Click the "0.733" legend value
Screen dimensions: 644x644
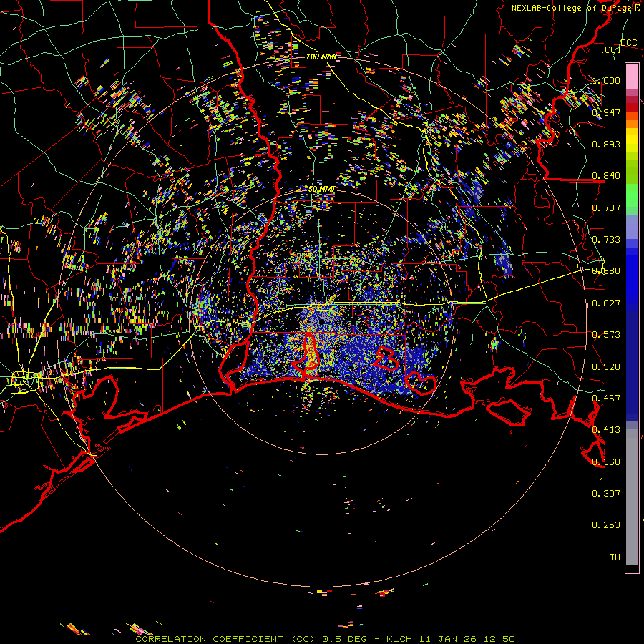tap(606, 240)
